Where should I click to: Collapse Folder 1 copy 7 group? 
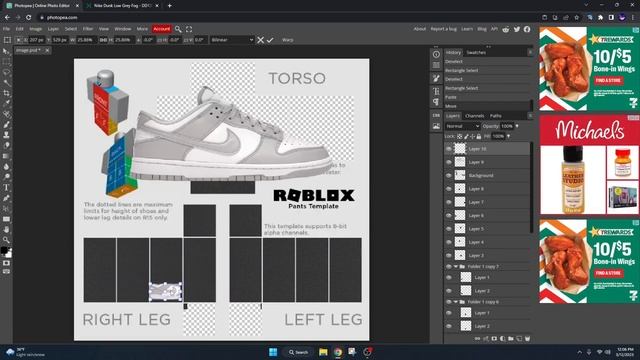click(x=456, y=267)
